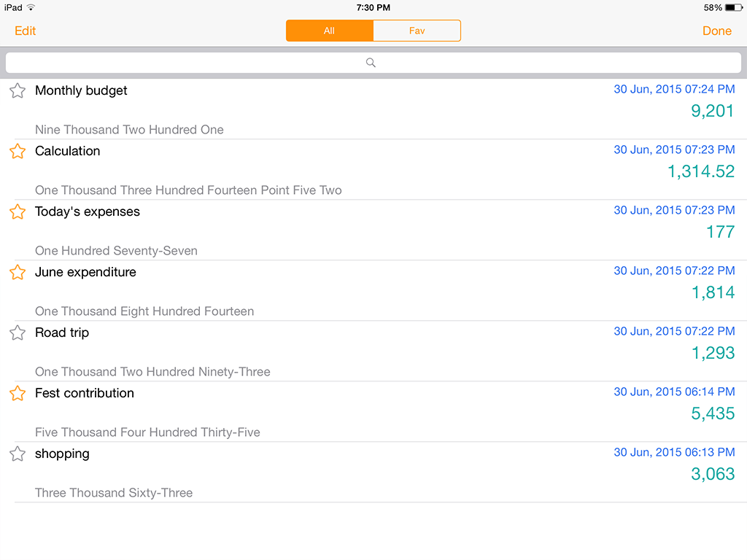
Task: Switch to the Fav tab
Action: click(417, 31)
